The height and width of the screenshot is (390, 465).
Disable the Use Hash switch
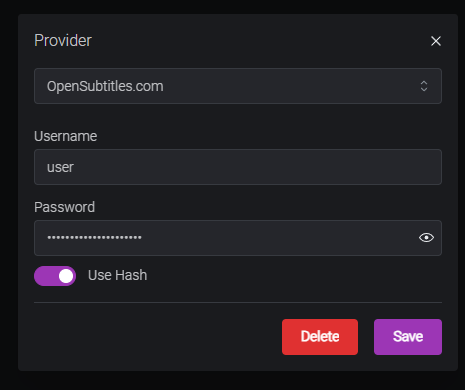[55, 276]
